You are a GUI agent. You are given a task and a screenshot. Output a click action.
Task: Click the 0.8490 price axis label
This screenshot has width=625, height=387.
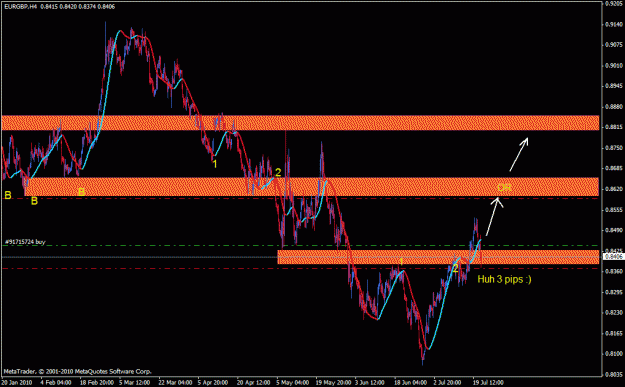click(614, 230)
